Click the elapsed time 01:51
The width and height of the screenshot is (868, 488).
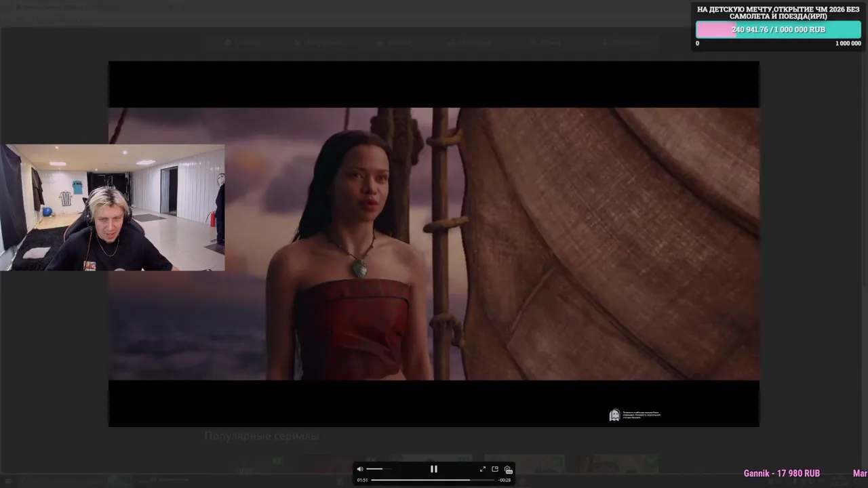tap(363, 480)
